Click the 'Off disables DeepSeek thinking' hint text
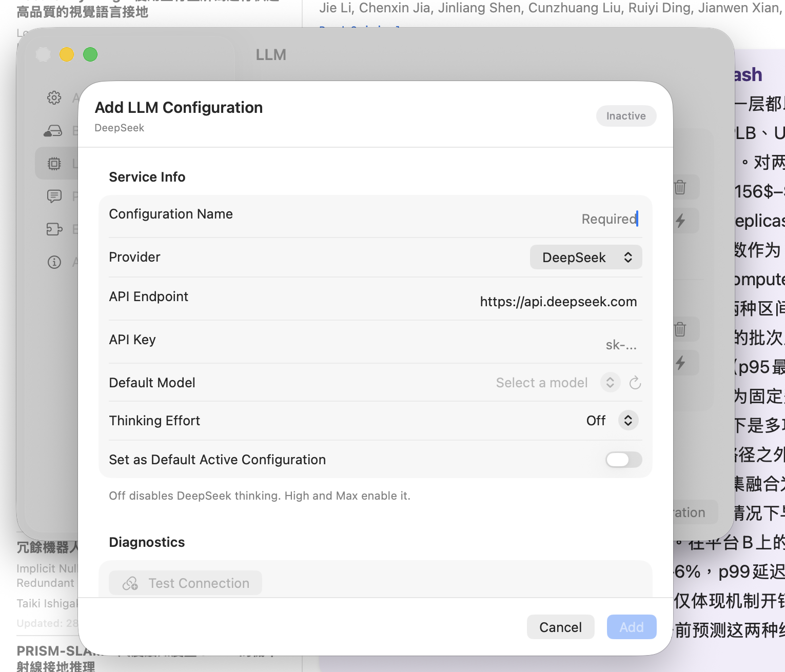The height and width of the screenshot is (672, 785). tap(260, 496)
